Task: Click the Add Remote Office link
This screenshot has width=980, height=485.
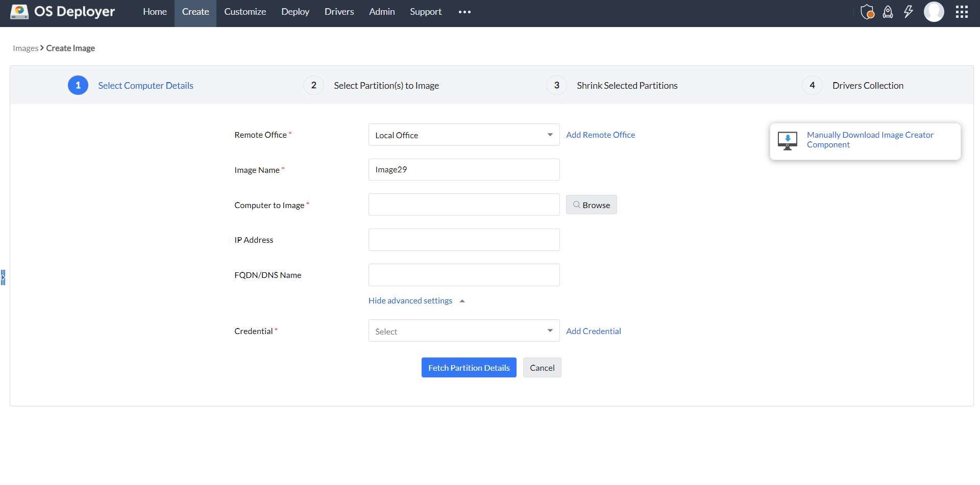Action: point(600,135)
